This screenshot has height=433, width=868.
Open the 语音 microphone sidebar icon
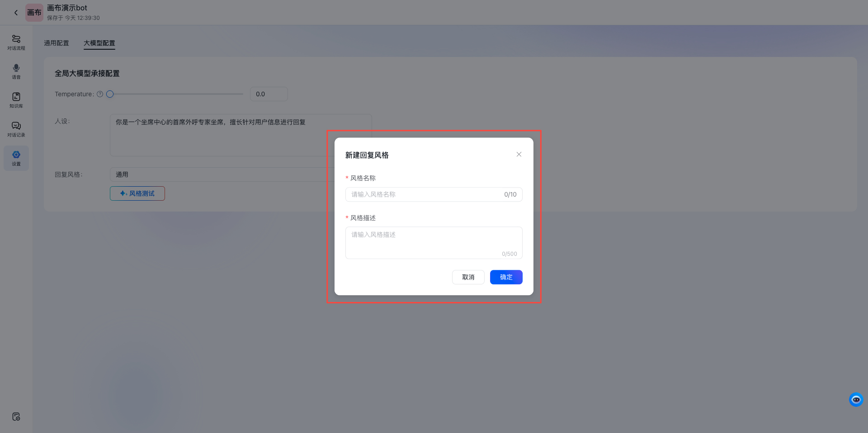(16, 71)
